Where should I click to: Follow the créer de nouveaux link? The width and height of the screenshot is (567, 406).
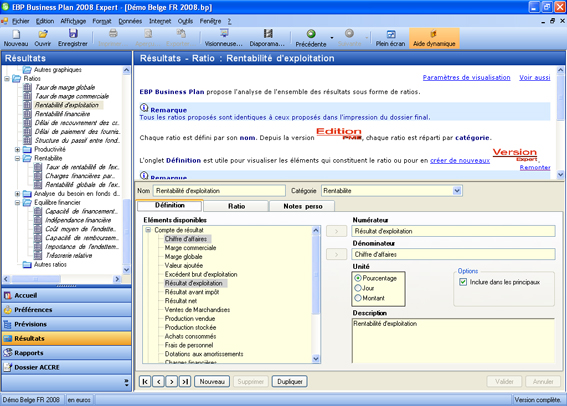pyautogui.click(x=460, y=161)
